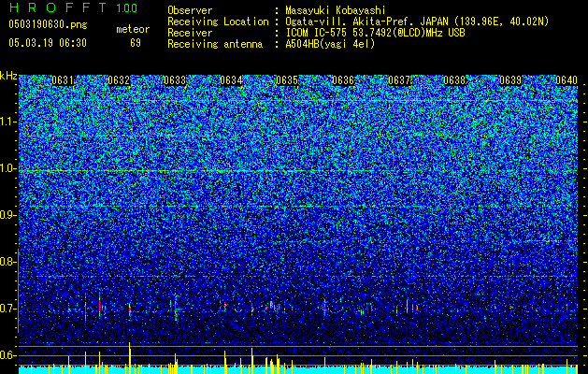This screenshot has width=588, height=374.
Task: Click the HROFFT 1.0.0 title text
Action: point(73,7)
